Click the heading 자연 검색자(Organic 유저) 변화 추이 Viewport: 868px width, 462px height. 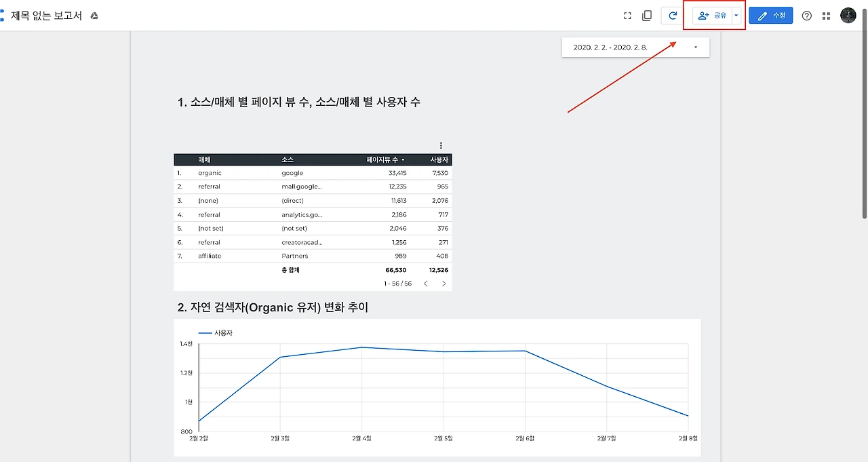coord(273,307)
